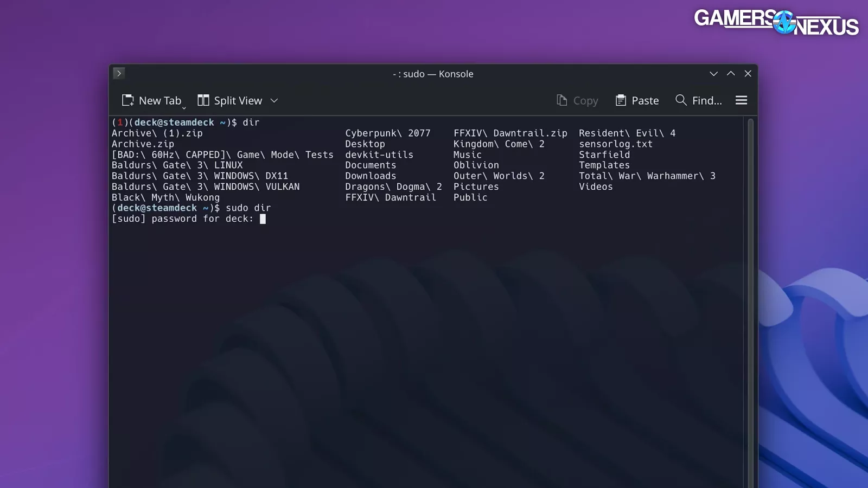Click 'Baldurs\ Gate\ 3\ WINDOWS\ VULKAN' entry
Viewport: 868px width, 488px height.
(206, 187)
